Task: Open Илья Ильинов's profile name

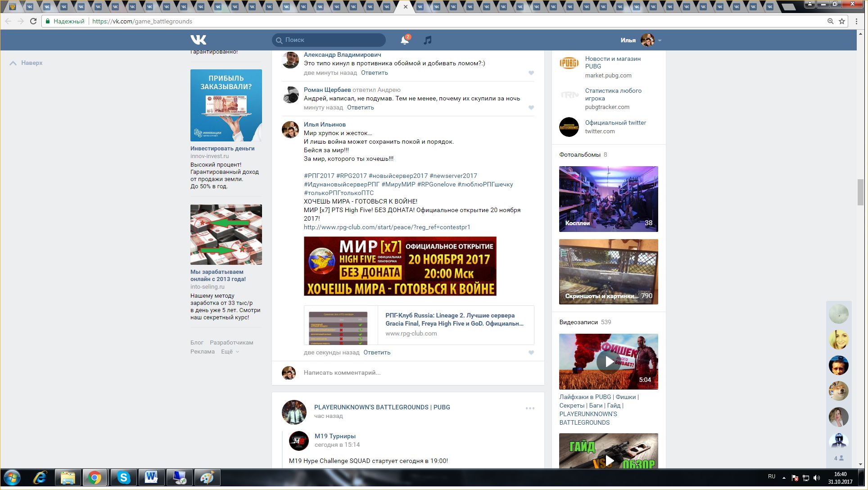Action: coord(325,124)
